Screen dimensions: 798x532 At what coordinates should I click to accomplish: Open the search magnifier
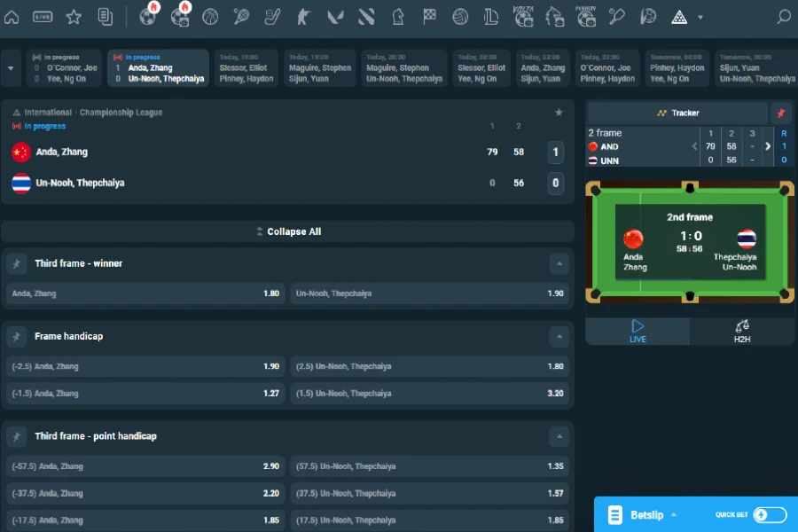(783, 16)
